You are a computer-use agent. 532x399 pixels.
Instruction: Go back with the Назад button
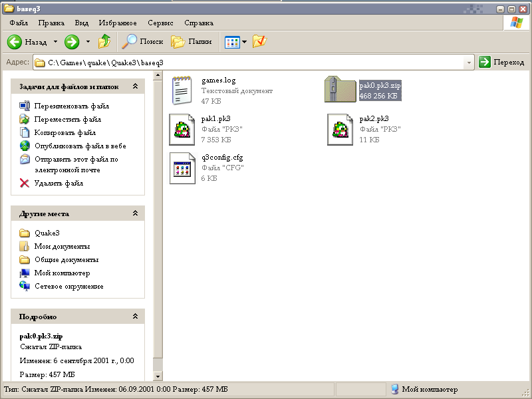27,42
